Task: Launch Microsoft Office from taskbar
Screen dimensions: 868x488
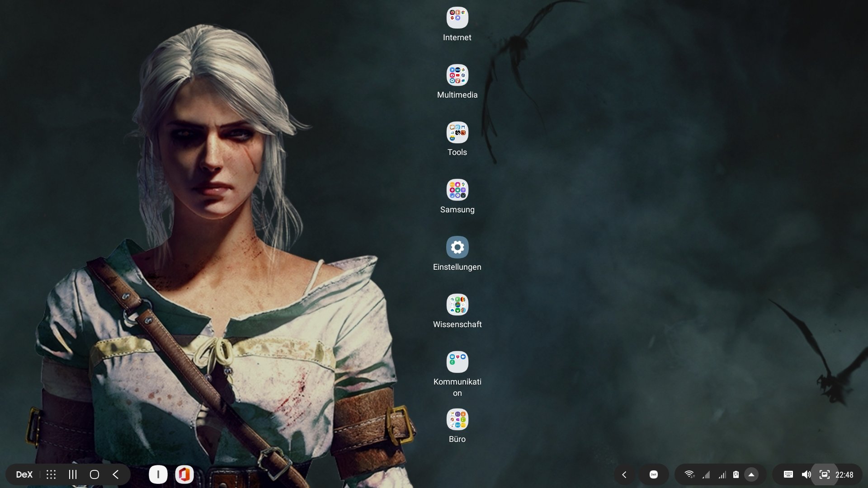Action: coord(184,474)
